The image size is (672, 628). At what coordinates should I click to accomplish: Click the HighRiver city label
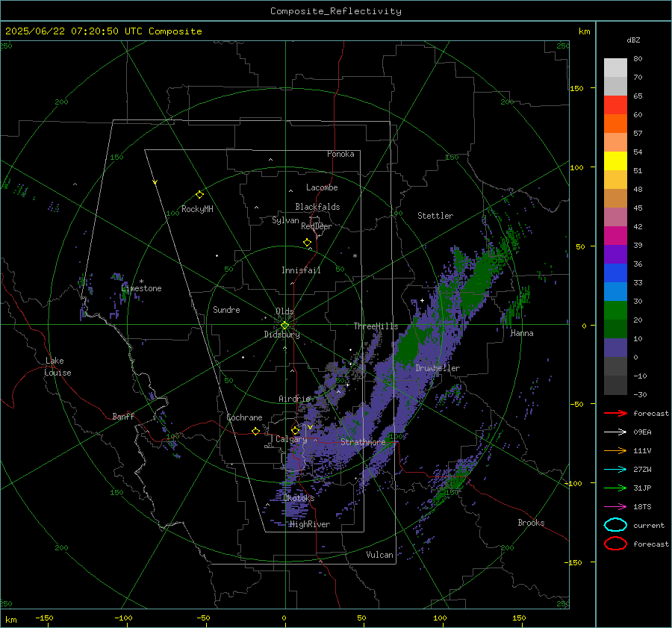pos(310,524)
